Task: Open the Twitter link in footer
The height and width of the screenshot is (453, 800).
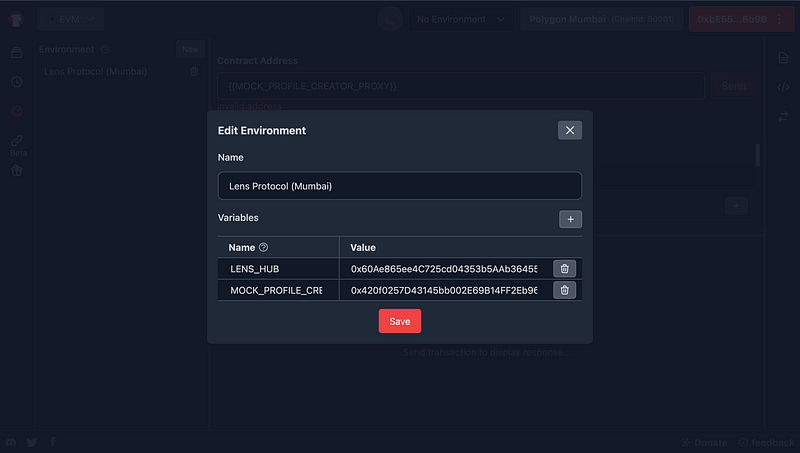Action: coord(32,442)
